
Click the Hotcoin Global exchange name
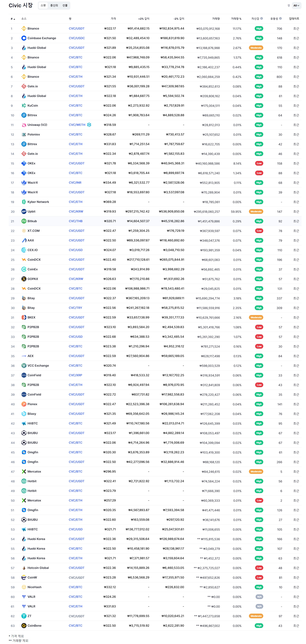point(38,568)
